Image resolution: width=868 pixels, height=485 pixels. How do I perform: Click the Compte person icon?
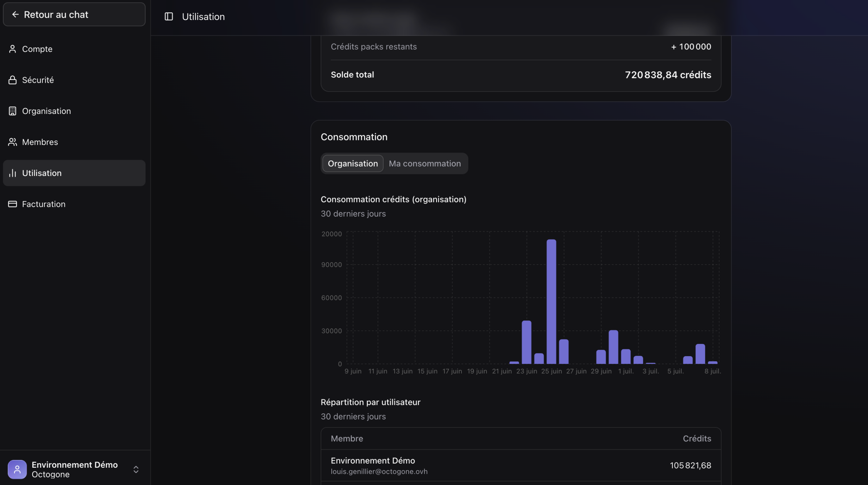point(13,49)
